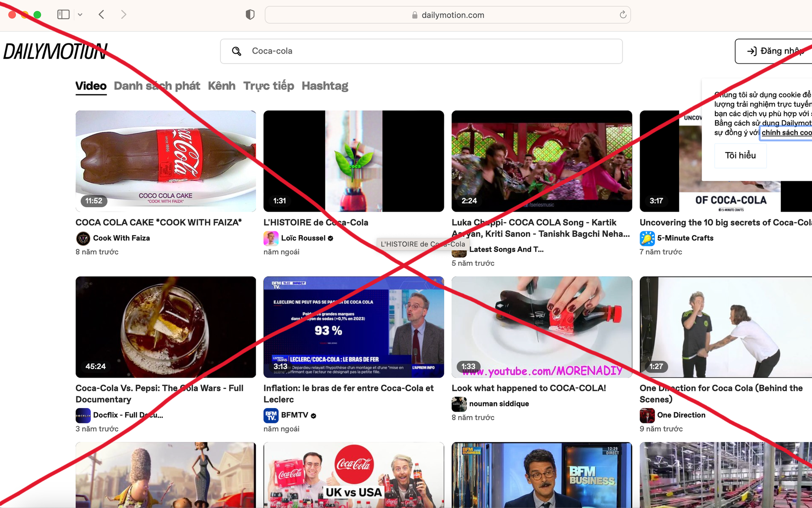The width and height of the screenshot is (812, 508).
Task: Click the One Direction channel avatar
Action: (x=647, y=415)
